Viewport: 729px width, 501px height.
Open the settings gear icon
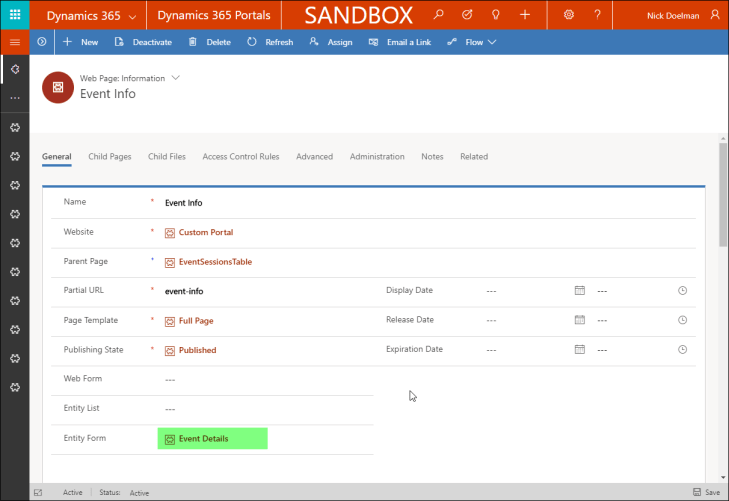click(x=569, y=15)
